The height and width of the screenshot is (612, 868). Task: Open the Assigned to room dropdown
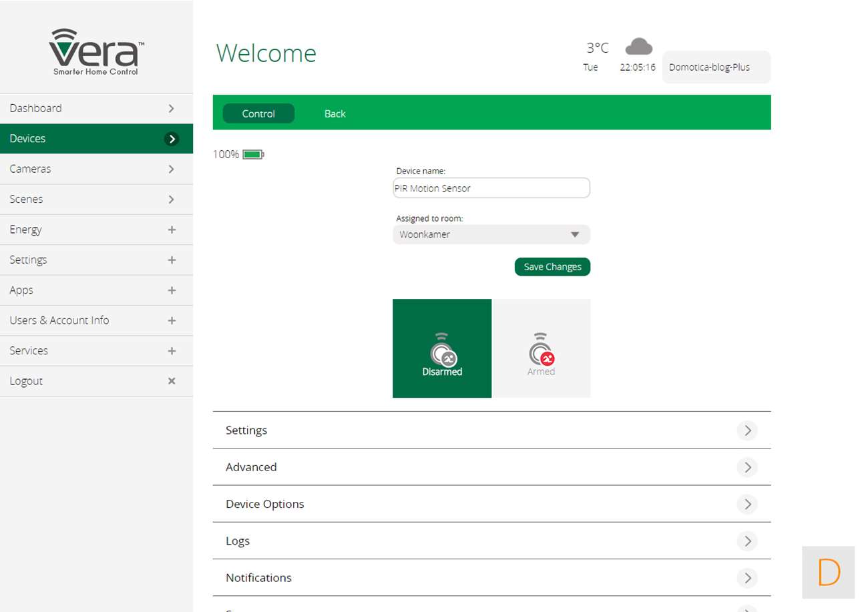(x=491, y=235)
